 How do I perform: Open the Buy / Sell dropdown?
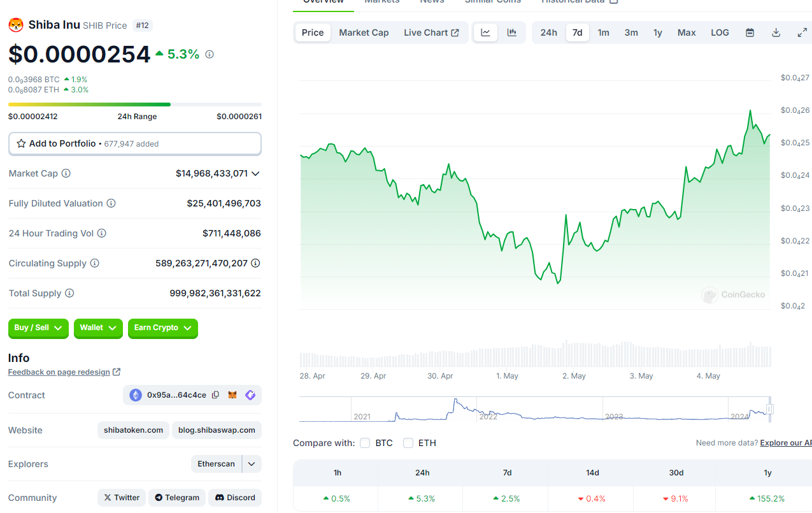39,328
